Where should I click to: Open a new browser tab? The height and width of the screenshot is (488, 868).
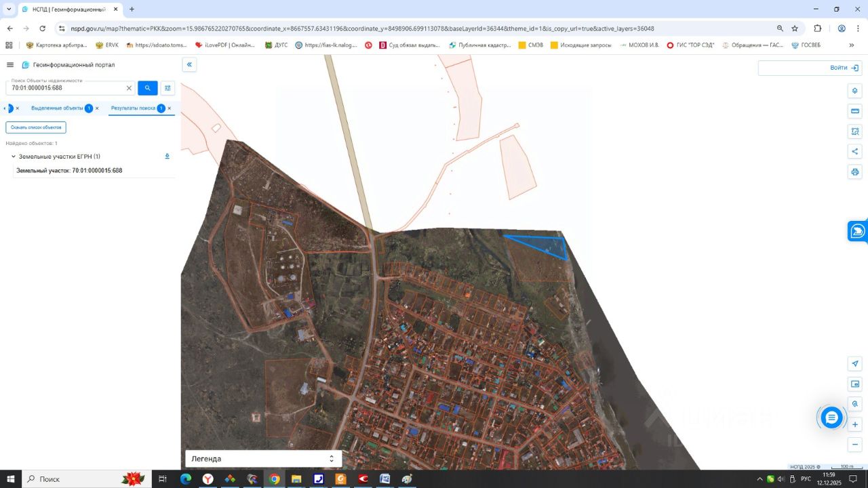[x=132, y=9]
